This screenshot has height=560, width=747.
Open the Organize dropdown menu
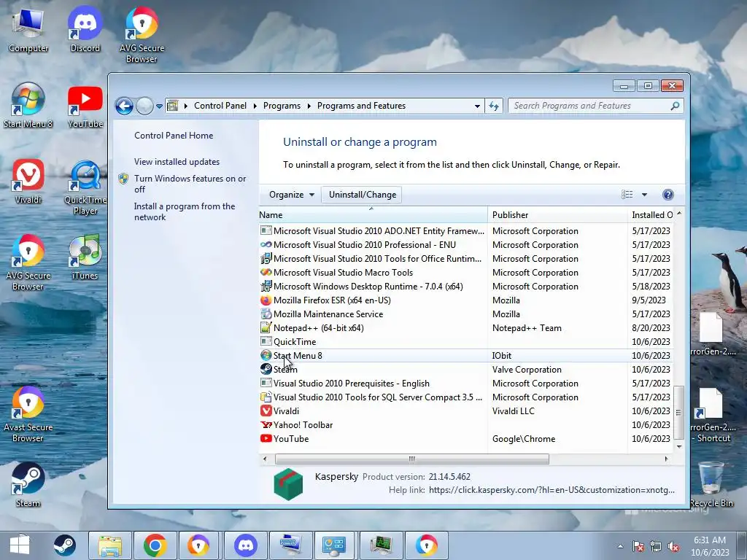(x=292, y=194)
